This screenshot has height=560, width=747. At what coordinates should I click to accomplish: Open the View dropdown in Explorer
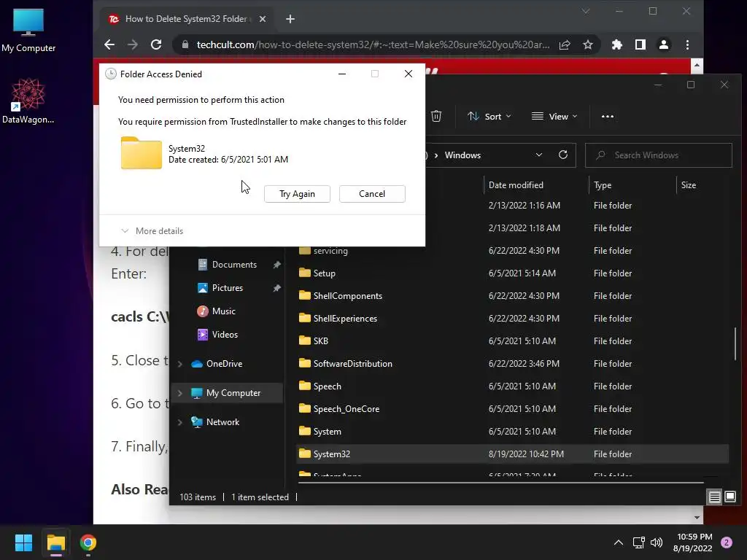554,116
